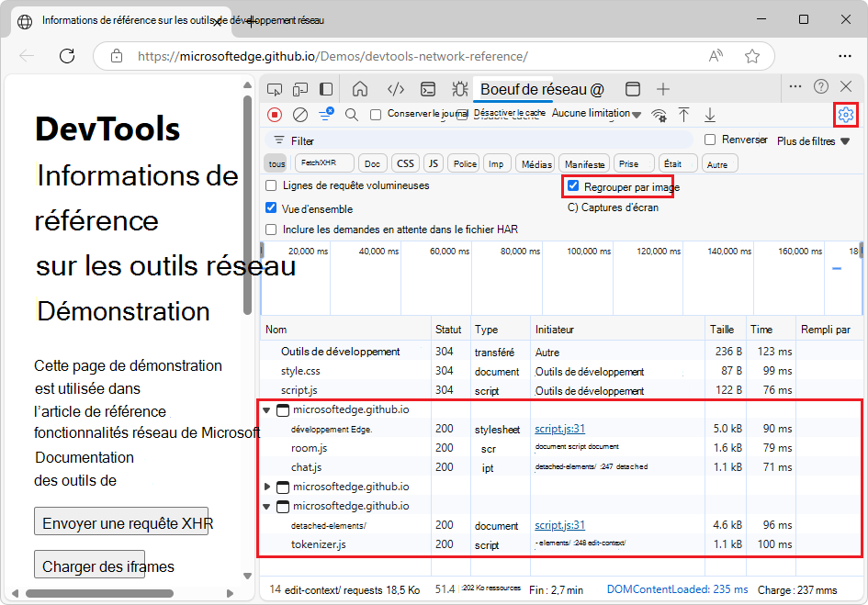The image size is (868, 605).
Task: Click the plus icon for more tools
Action: (x=662, y=89)
